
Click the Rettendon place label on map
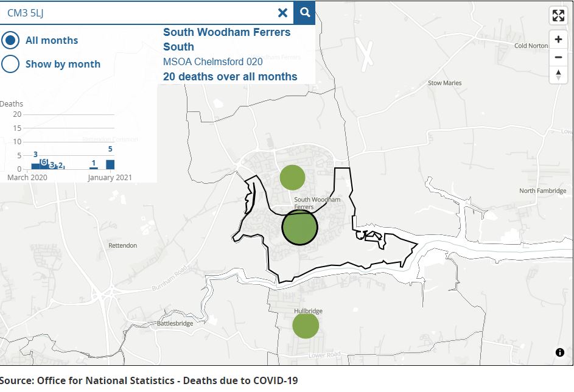(x=122, y=245)
